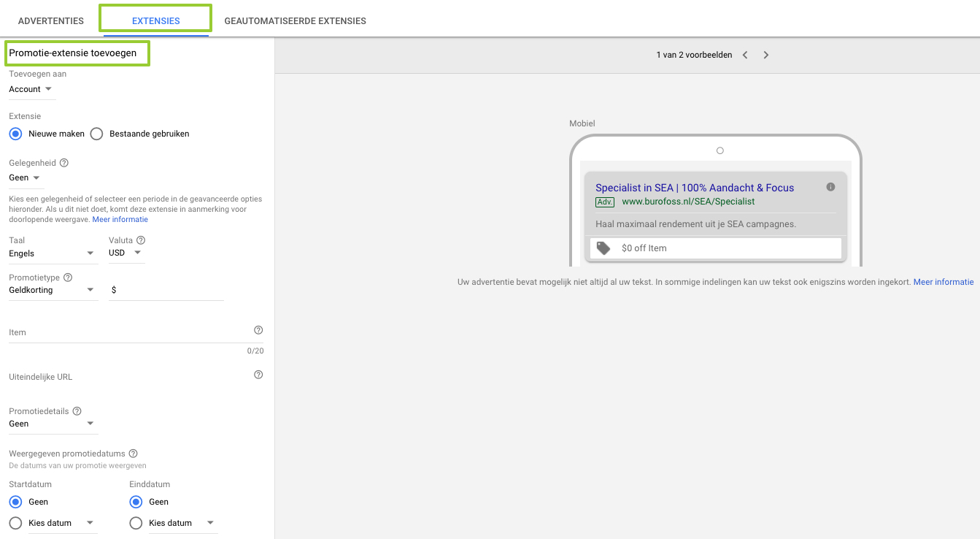Screen dimensions: 980x539
Task: Open the Promotiedetails dropdown showing Geen
Action: [x=53, y=424]
